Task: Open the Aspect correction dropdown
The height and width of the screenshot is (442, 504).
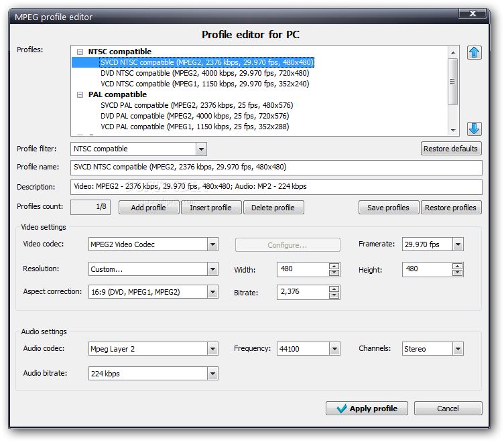Action: point(212,292)
